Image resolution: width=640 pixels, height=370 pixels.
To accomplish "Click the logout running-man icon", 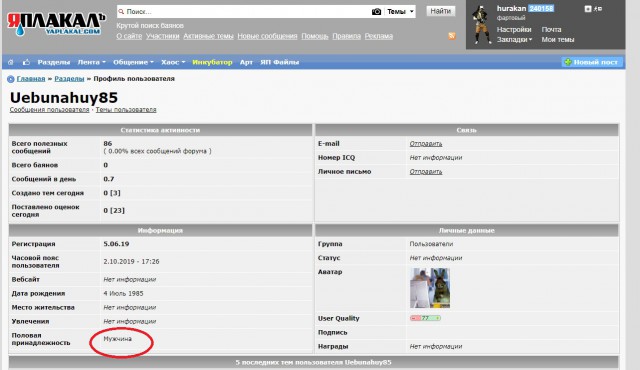I will click(x=598, y=9).
